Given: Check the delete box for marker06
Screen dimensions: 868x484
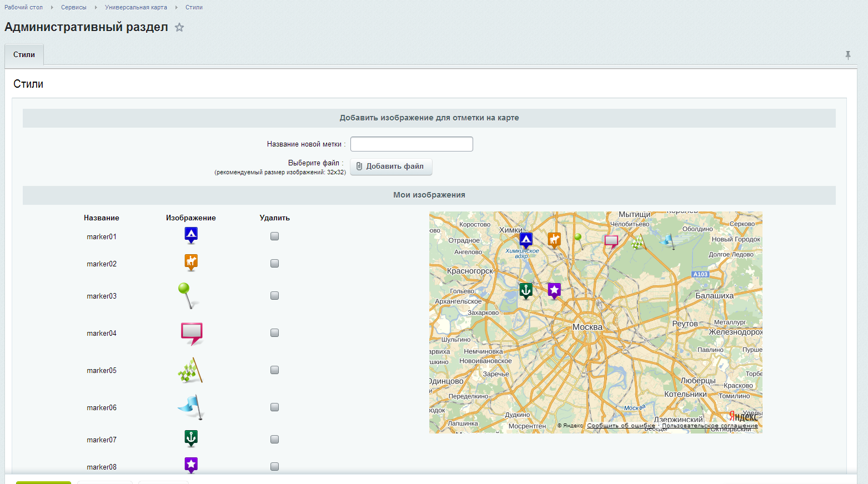Looking at the screenshot, I should tap(274, 407).
